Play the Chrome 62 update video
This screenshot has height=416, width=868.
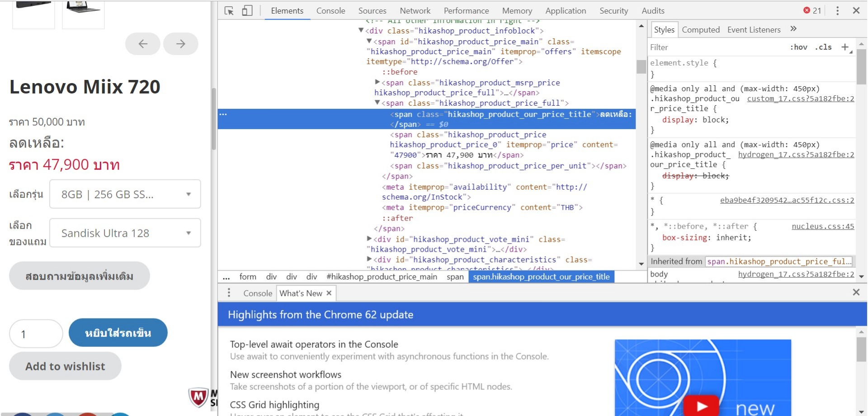(701, 406)
